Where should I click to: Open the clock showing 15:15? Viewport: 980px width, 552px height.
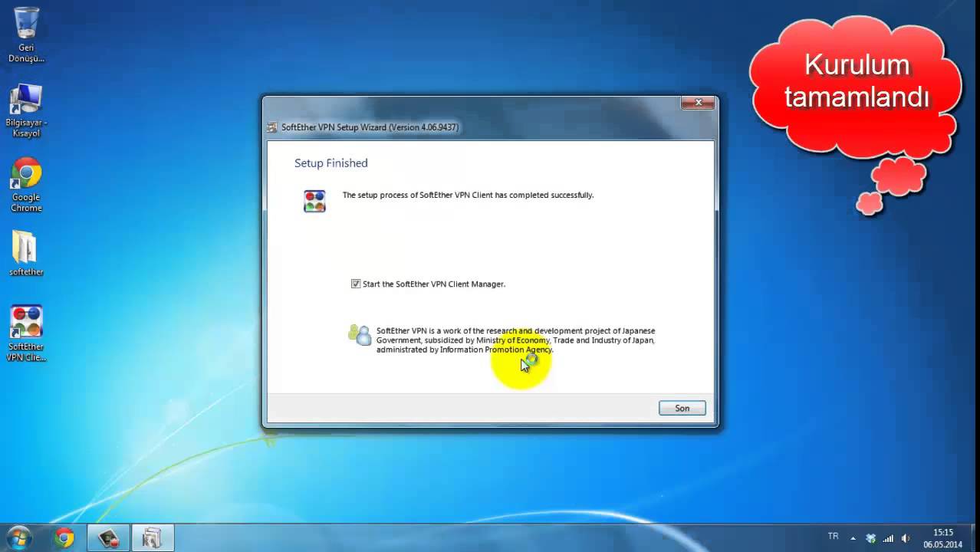(942, 538)
